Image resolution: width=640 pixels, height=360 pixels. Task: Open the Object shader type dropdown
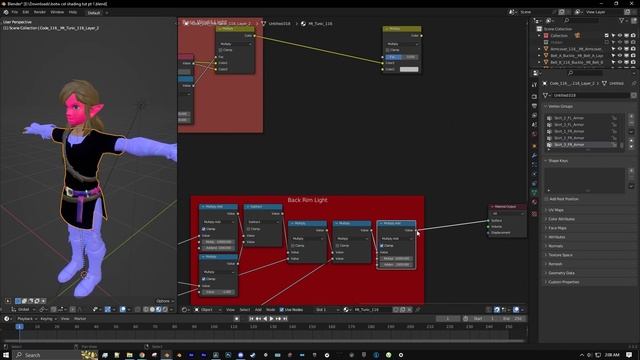click(207, 310)
